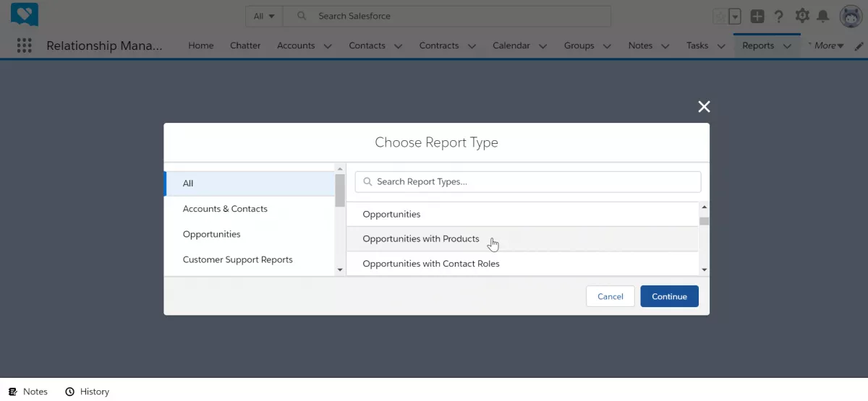
Task: Choose the Opportunities report type
Action: click(x=522, y=215)
